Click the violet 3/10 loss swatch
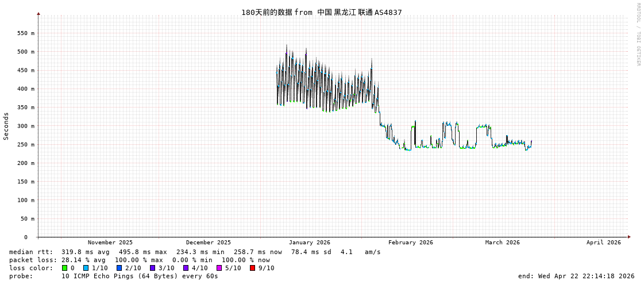This screenshot has width=644, height=284. point(152,268)
